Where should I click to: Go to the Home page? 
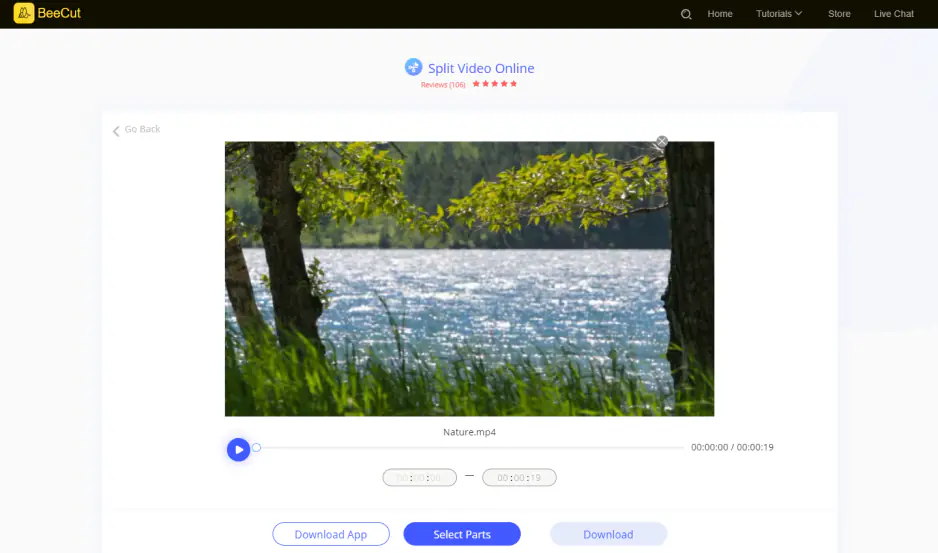point(720,14)
